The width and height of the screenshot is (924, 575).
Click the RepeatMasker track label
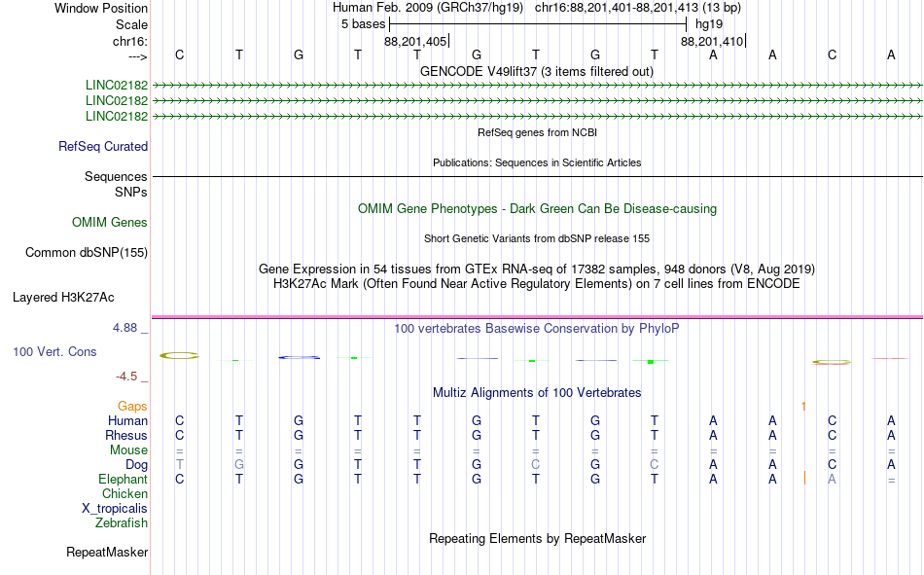[x=107, y=552]
